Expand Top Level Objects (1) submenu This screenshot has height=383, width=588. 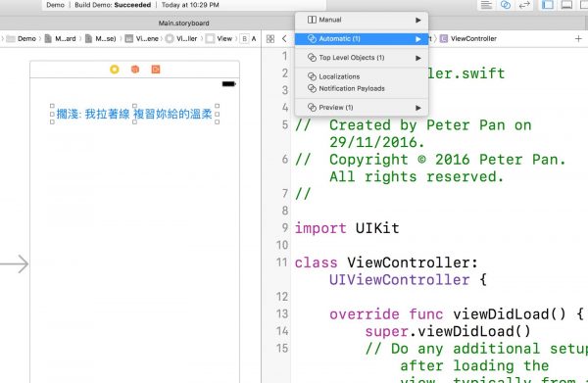pos(362,58)
